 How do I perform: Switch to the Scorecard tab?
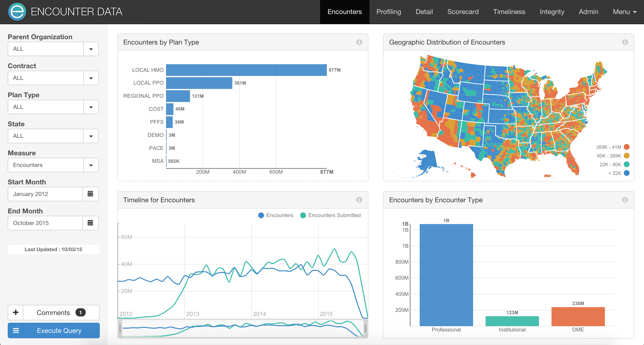[x=463, y=12]
